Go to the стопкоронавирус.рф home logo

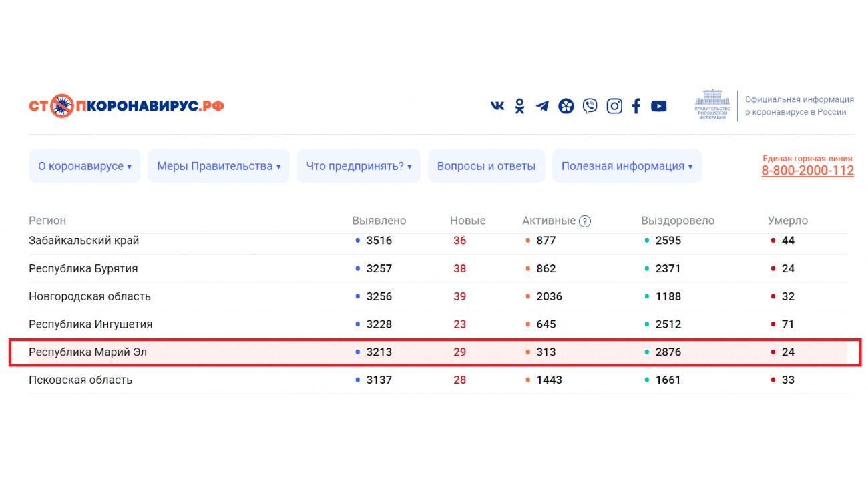tap(126, 106)
